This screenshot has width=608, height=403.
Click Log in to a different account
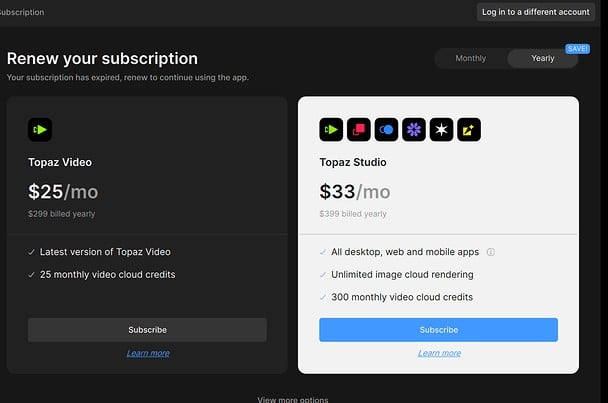tap(535, 12)
